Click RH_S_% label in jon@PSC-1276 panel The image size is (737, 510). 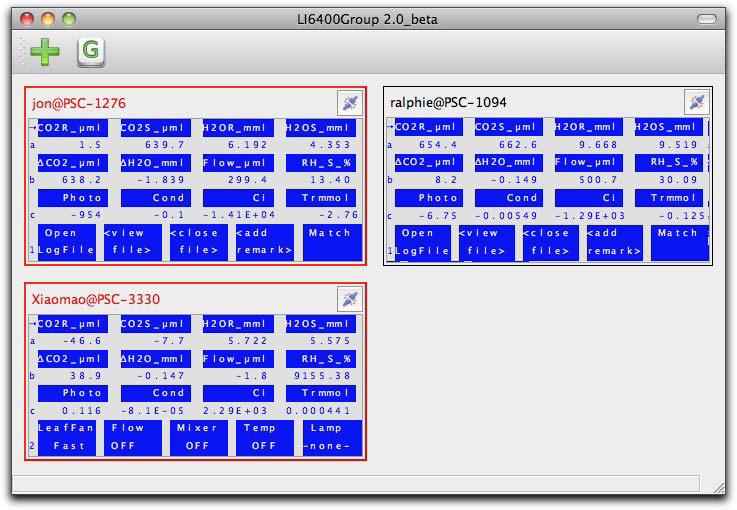pyautogui.click(x=321, y=163)
